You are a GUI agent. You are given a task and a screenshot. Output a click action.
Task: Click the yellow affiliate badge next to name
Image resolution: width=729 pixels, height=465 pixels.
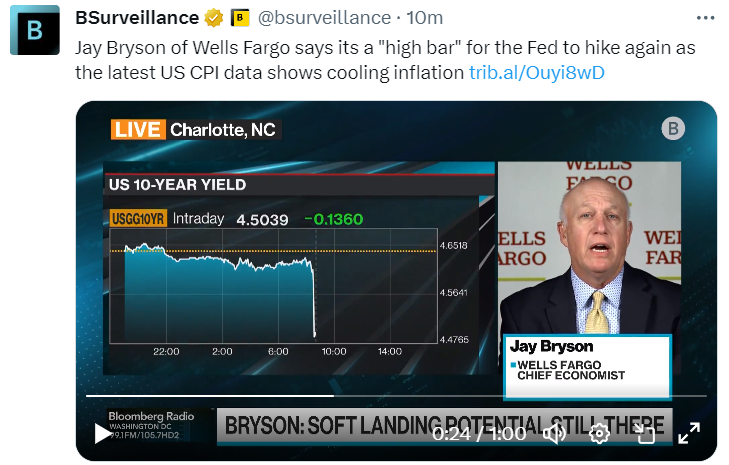click(x=240, y=18)
